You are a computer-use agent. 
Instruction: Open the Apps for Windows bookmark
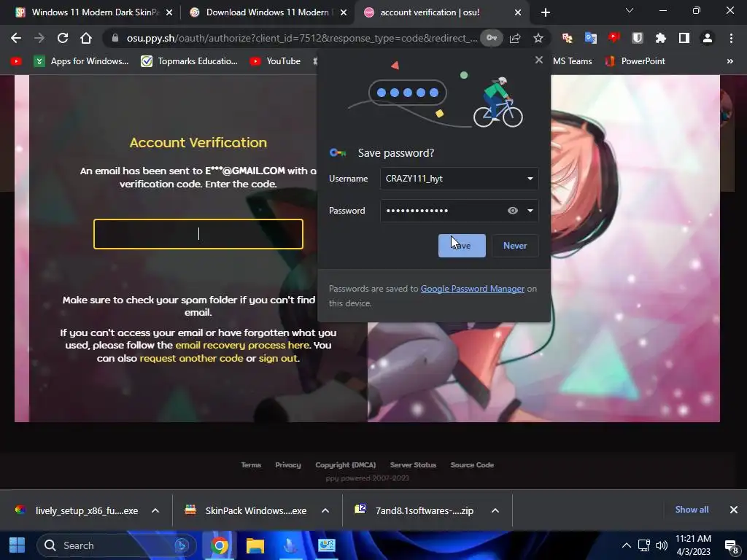coord(81,61)
